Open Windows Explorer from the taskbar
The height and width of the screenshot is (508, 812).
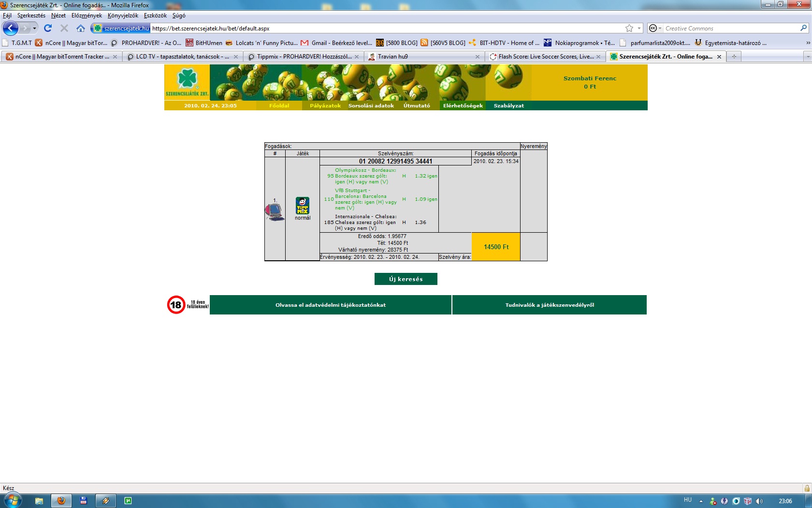click(x=39, y=501)
